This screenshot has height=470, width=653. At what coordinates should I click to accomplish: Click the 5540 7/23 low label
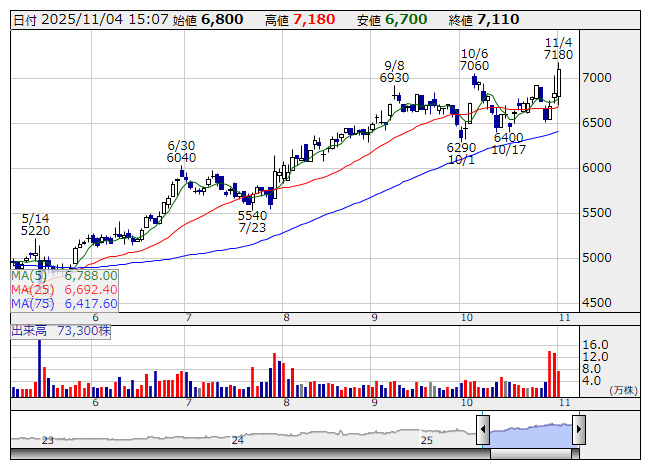pos(252,221)
